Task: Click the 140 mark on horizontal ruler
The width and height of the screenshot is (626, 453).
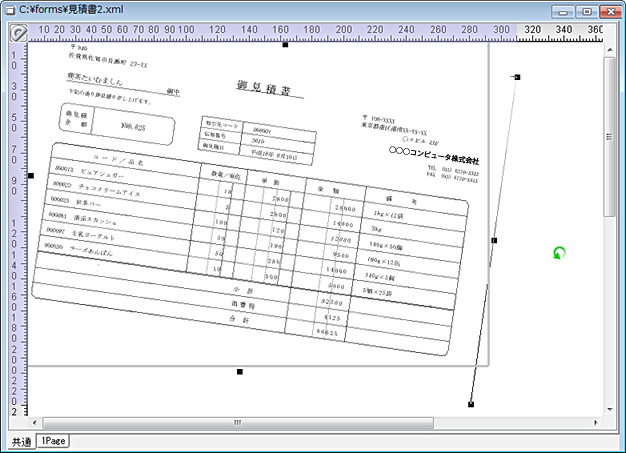Action: point(249,30)
